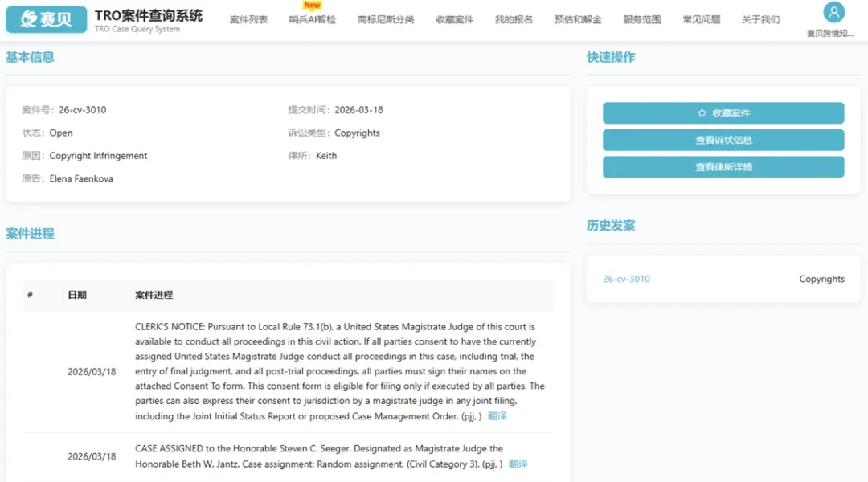Select the 诉讼类型 value Copyrights

[357, 133]
